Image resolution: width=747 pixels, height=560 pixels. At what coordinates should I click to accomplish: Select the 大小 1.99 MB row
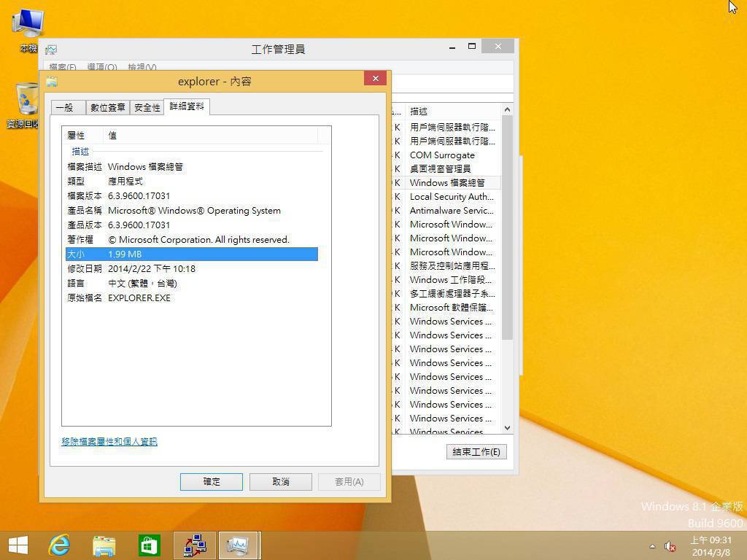coord(192,254)
